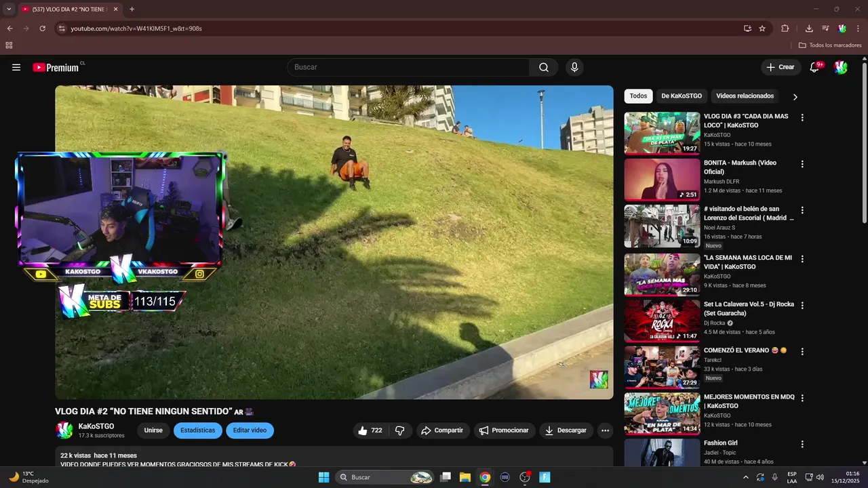Open a new browser tab

(x=132, y=9)
